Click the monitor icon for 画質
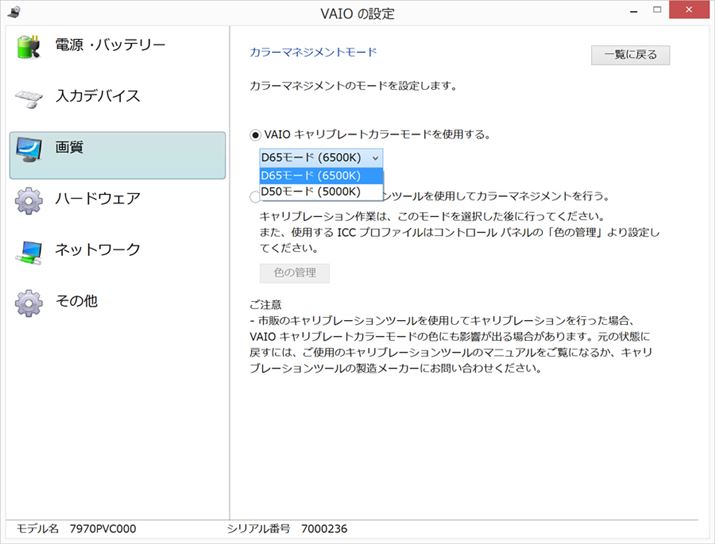715x544 pixels. [29, 149]
